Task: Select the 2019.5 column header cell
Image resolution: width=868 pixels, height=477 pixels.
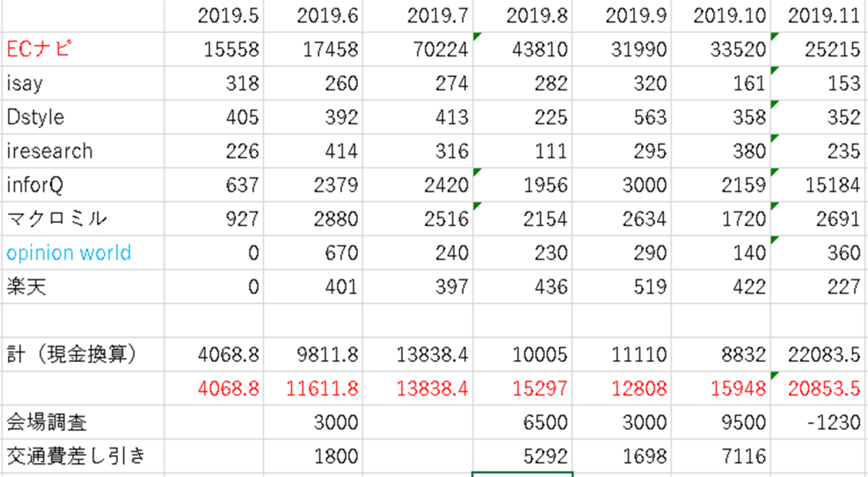Action: point(214,16)
